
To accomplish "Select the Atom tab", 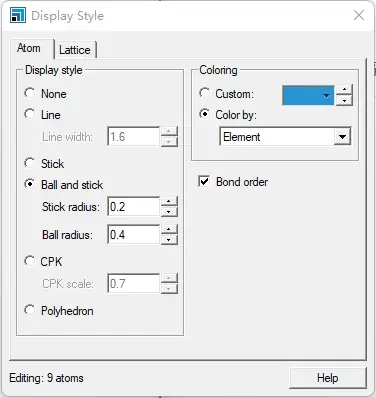I will click(x=29, y=48).
